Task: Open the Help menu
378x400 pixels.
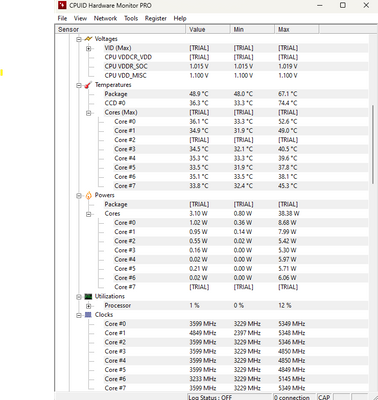Action: click(x=180, y=18)
